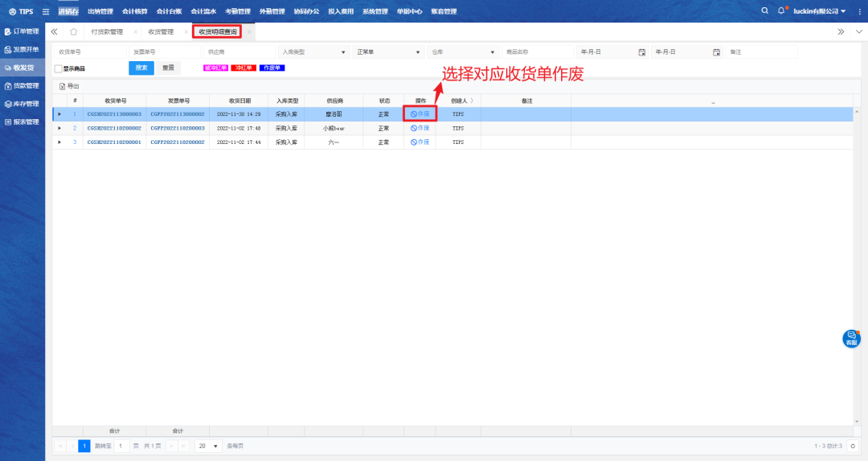Click the home icon tab
This screenshot has width=868, height=461.
[x=73, y=32]
